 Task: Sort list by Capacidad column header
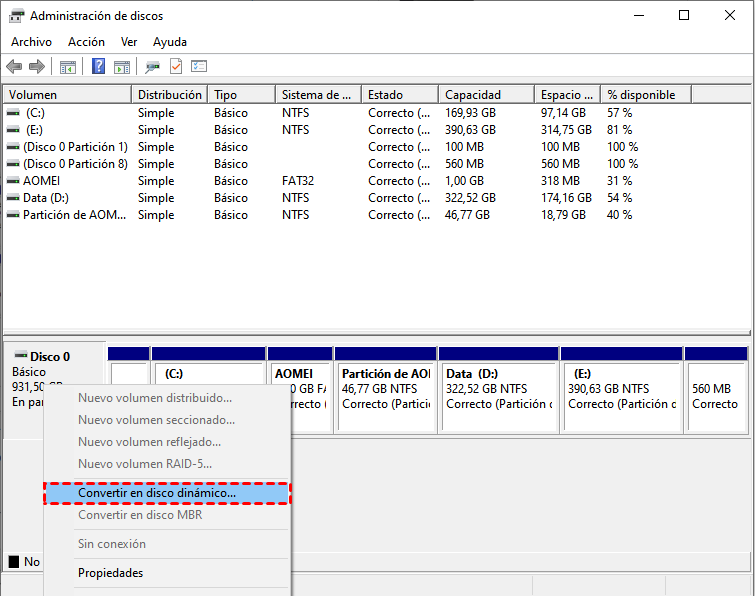(485, 95)
